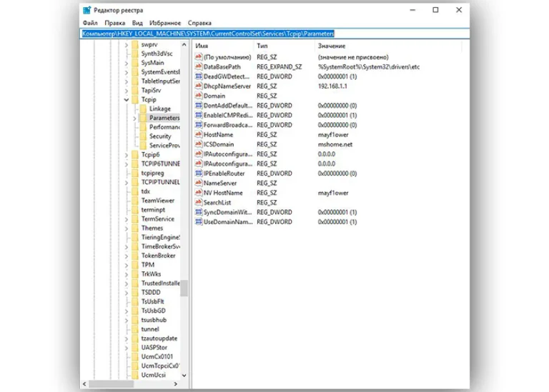
Task: Select the Performance subkey in tree
Action: pos(164,127)
